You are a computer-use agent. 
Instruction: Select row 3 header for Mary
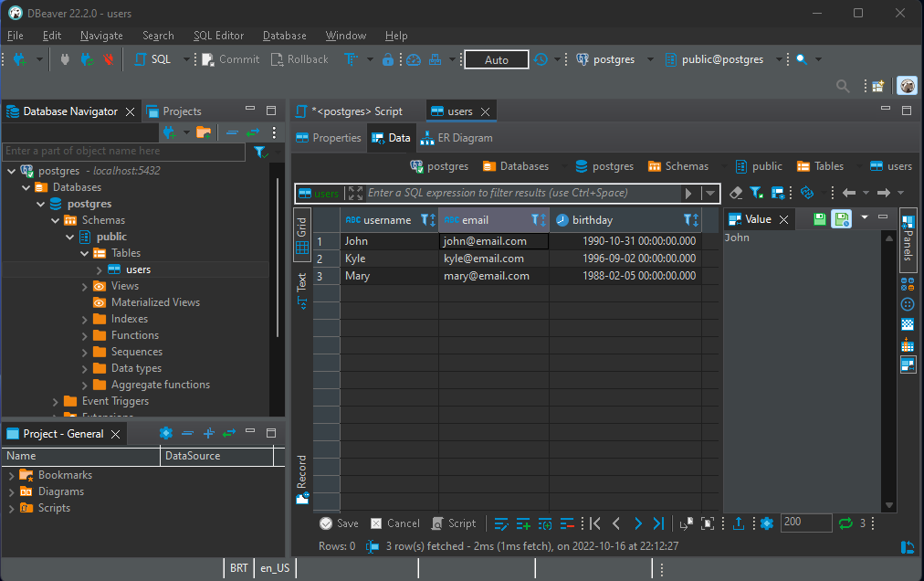[327, 276]
